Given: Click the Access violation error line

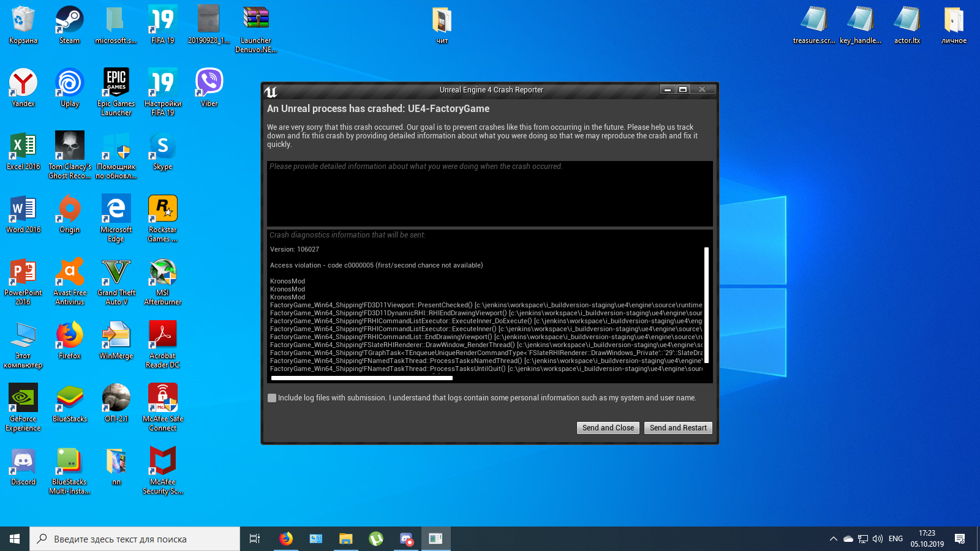Looking at the screenshot, I should 376,265.
